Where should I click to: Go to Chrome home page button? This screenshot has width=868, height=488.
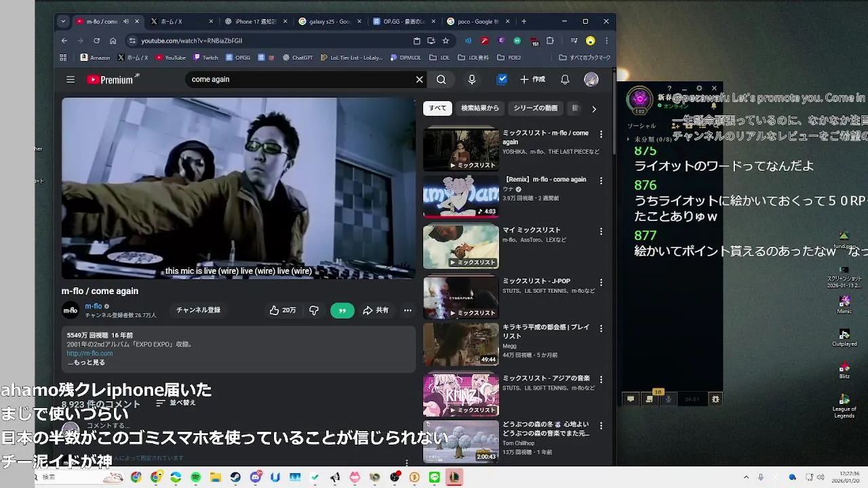pyautogui.click(x=113, y=41)
